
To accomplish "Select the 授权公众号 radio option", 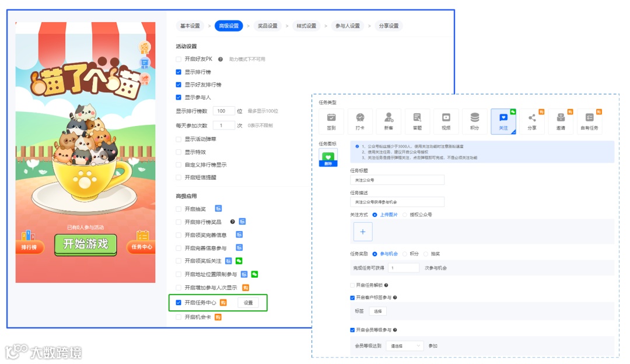I will pyautogui.click(x=405, y=215).
